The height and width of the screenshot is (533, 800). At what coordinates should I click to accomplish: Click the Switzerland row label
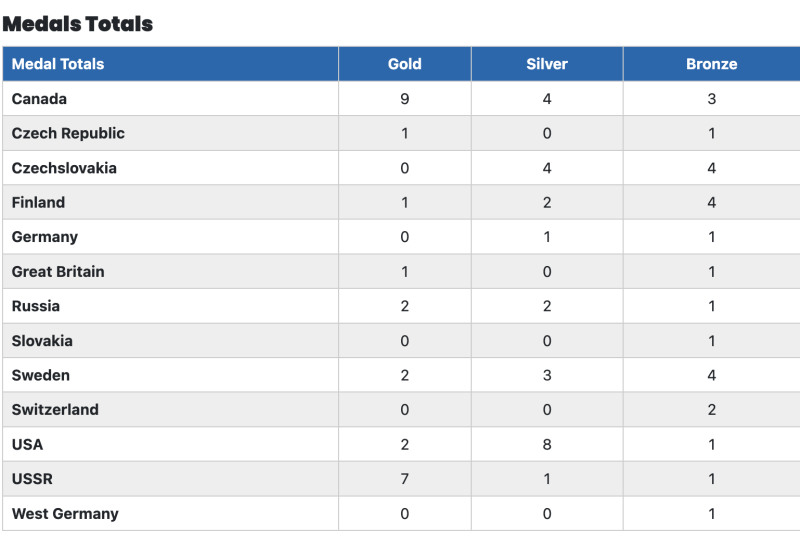(x=55, y=410)
